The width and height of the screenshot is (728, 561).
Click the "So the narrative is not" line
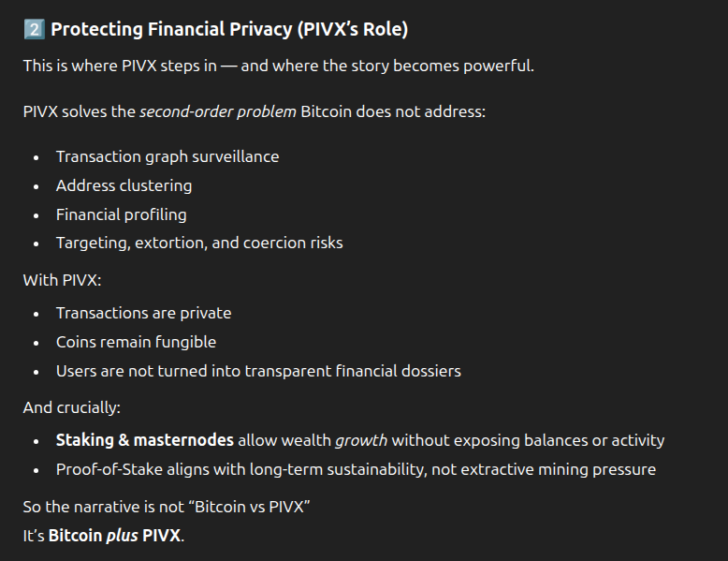click(x=101, y=507)
